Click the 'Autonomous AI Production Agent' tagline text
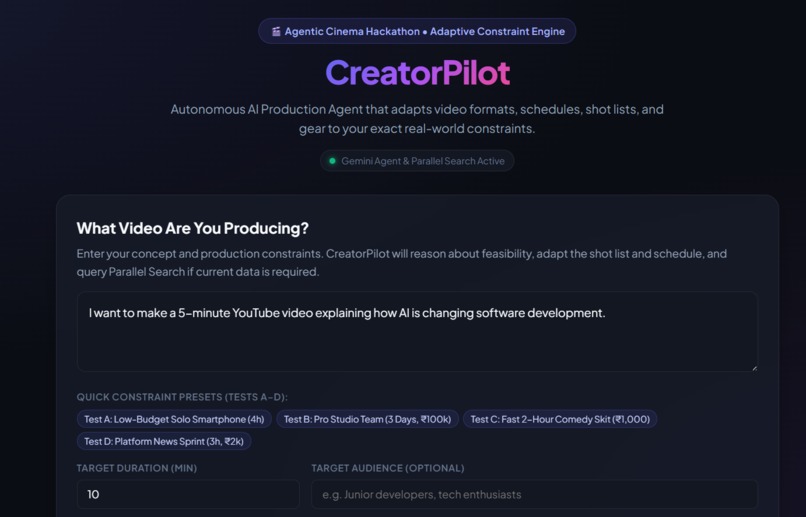 click(417, 119)
